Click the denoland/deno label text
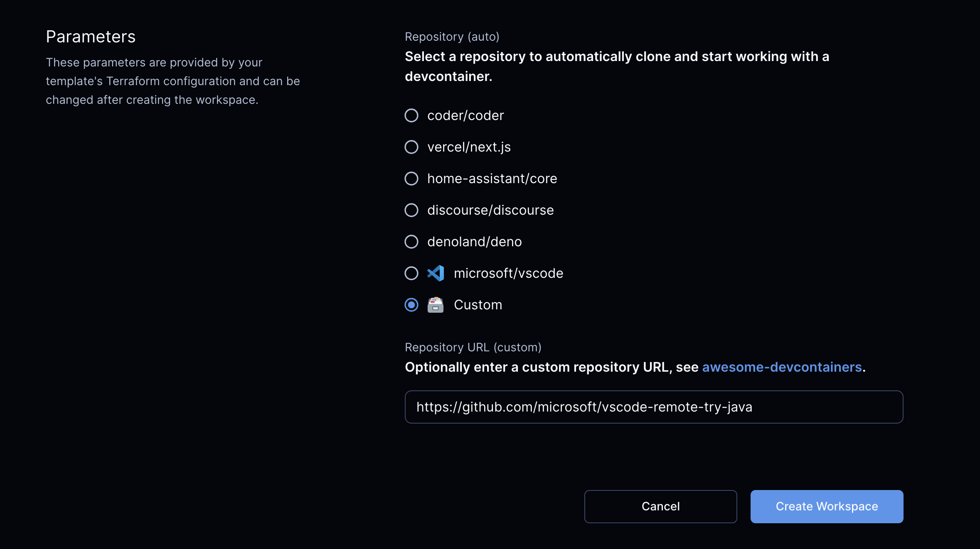980x549 pixels. [475, 242]
